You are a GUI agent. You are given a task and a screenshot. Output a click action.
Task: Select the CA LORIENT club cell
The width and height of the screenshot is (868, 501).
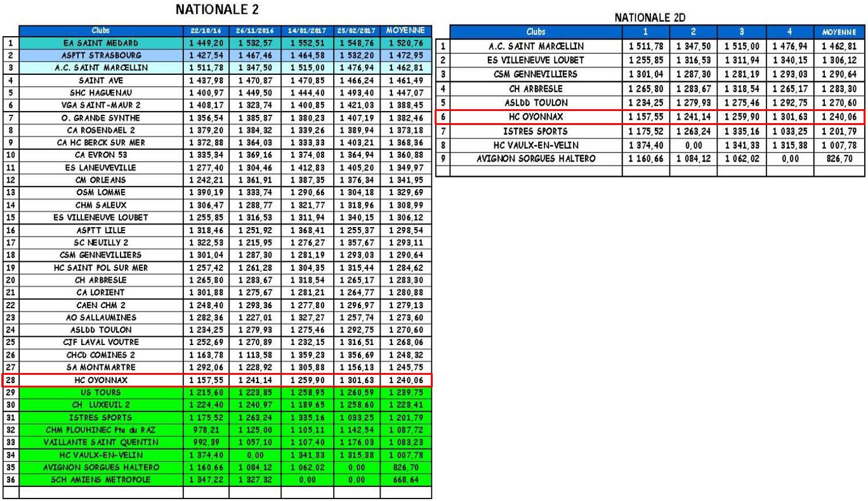click(101, 292)
